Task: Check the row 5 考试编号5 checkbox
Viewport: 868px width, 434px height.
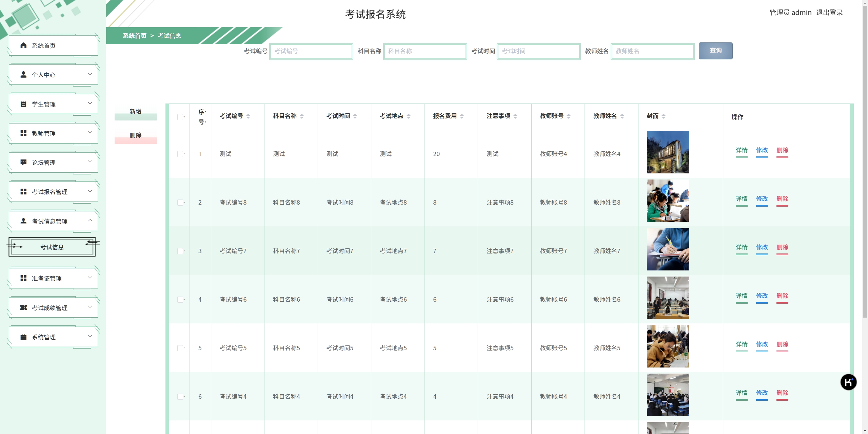Action: [180, 348]
